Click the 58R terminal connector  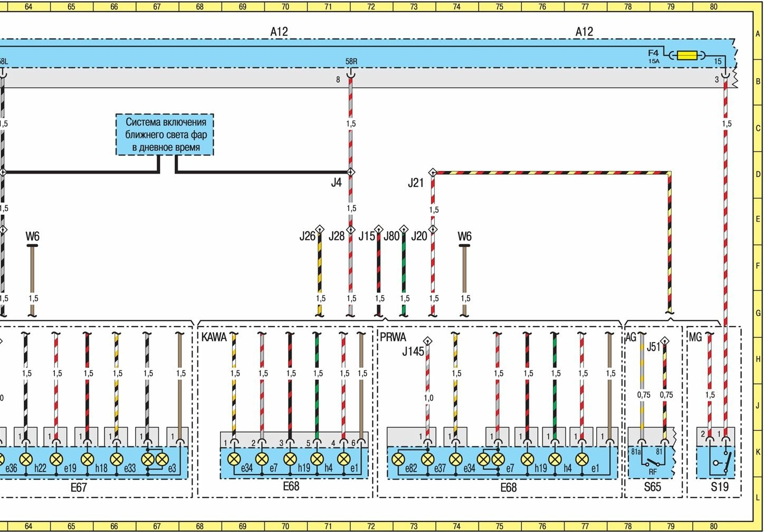(350, 74)
